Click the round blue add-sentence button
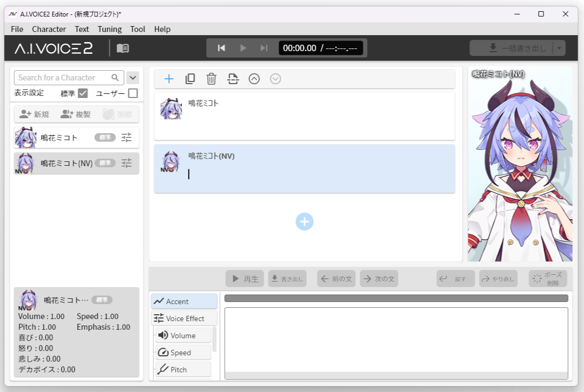Image resolution: width=584 pixels, height=392 pixels. pyautogui.click(x=304, y=222)
